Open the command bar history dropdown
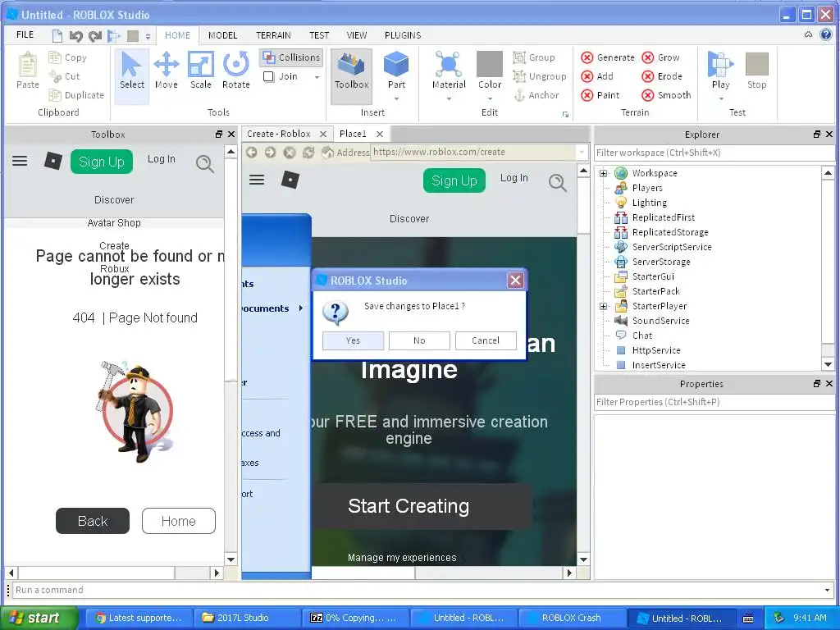The image size is (840, 630). (829, 591)
